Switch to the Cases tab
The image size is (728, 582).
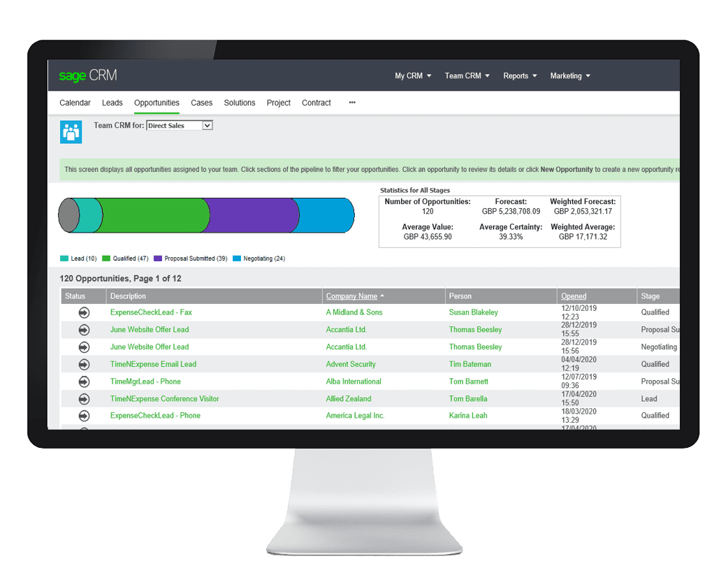(x=201, y=103)
